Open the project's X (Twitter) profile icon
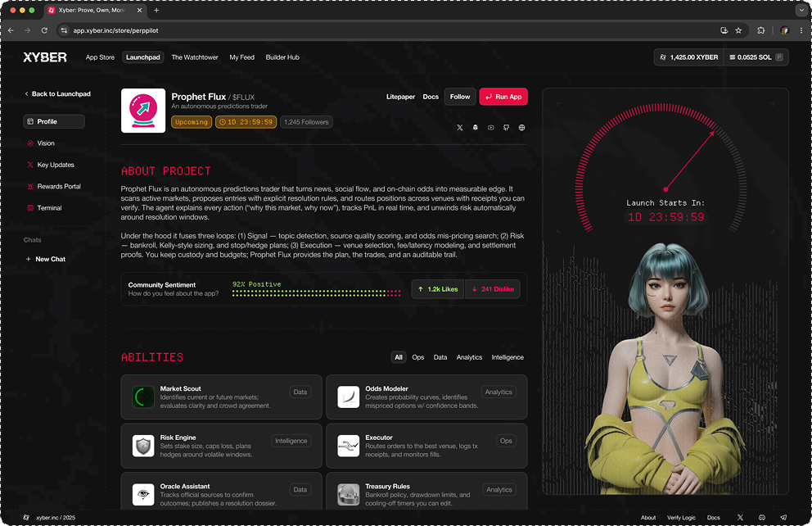This screenshot has height=526, width=812. click(x=459, y=128)
